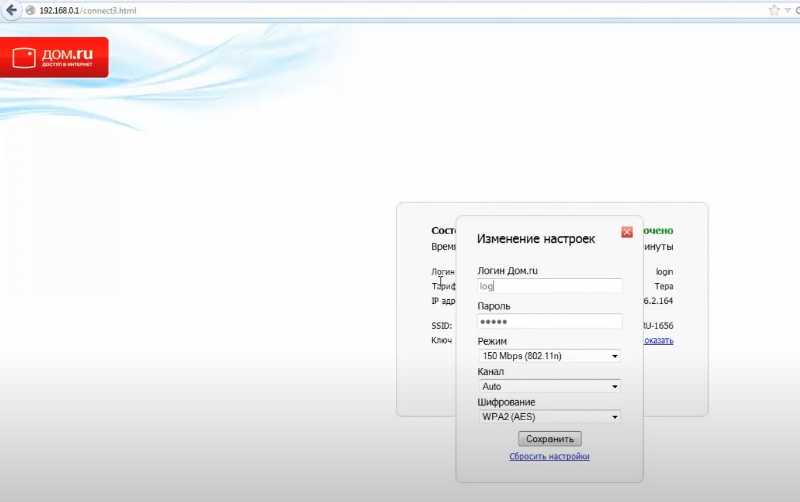This screenshot has width=800, height=502.
Task: Click the Дом.ru logo
Action: pos(54,57)
